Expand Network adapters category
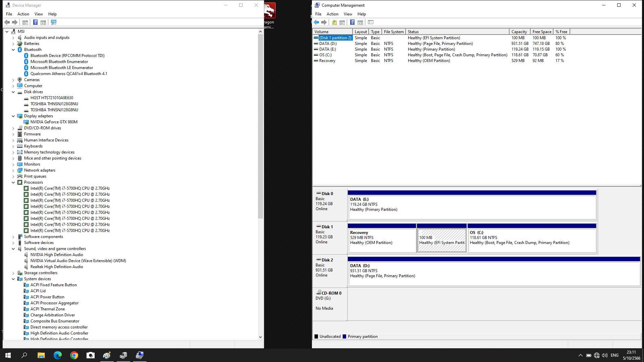The height and width of the screenshot is (362, 644). coord(13,170)
